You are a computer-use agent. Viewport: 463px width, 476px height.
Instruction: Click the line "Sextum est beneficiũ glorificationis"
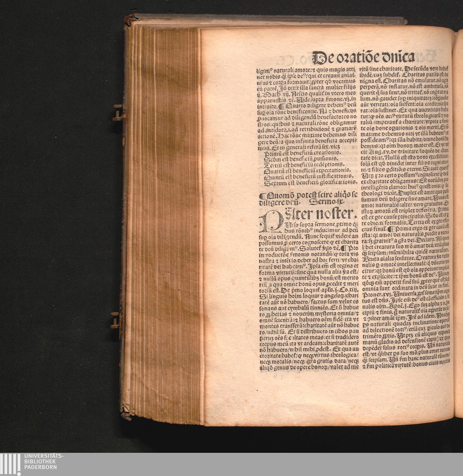click(x=310, y=182)
